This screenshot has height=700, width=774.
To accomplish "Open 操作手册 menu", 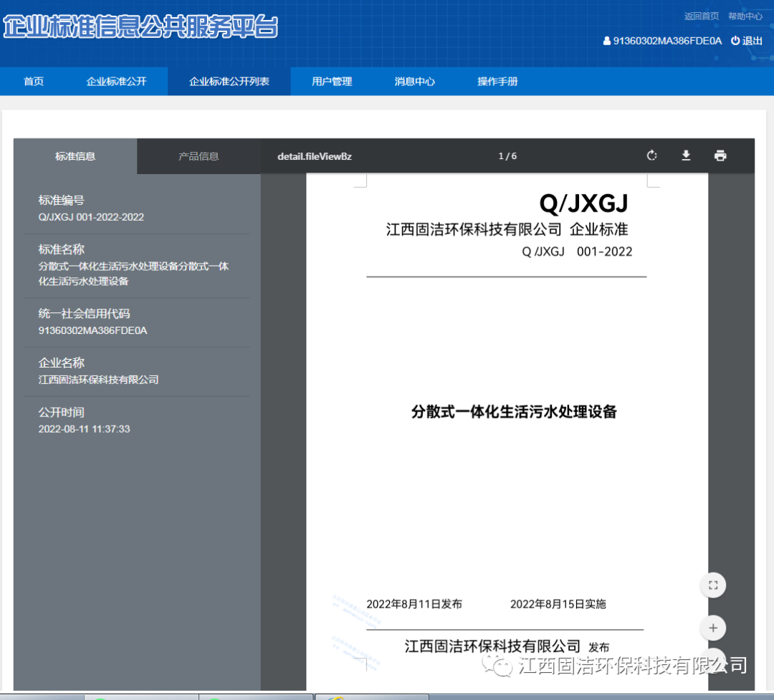I will click(x=497, y=82).
